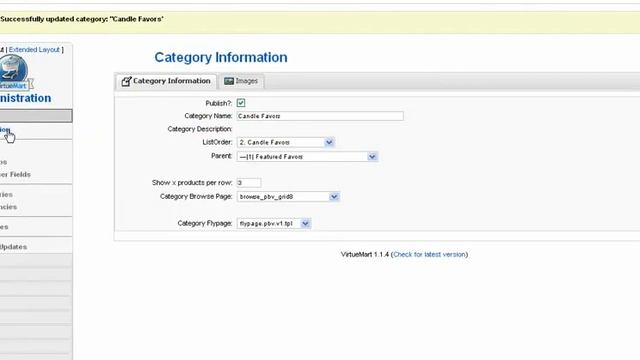Click the Images tab picture icon
This screenshot has width=640, height=360.
(229, 81)
